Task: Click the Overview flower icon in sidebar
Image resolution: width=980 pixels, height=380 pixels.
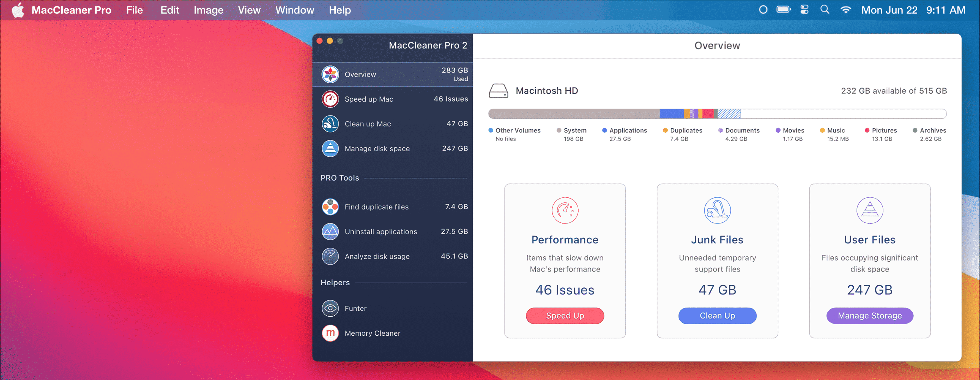Action: tap(330, 74)
